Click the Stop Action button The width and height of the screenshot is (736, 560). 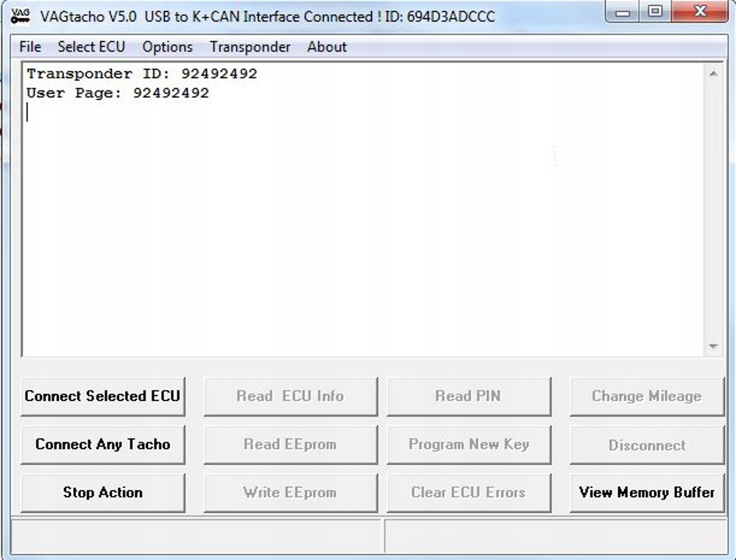(x=103, y=492)
